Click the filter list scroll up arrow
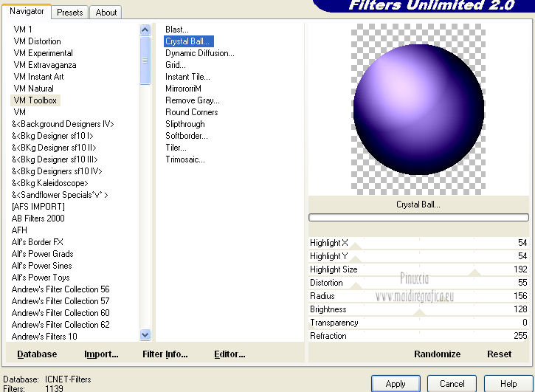Image resolution: width=535 pixels, height=392 pixels. [145, 30]
